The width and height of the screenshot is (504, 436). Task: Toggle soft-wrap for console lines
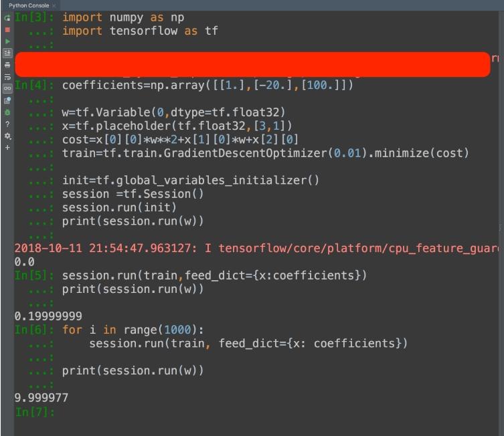tap(7, 77)
